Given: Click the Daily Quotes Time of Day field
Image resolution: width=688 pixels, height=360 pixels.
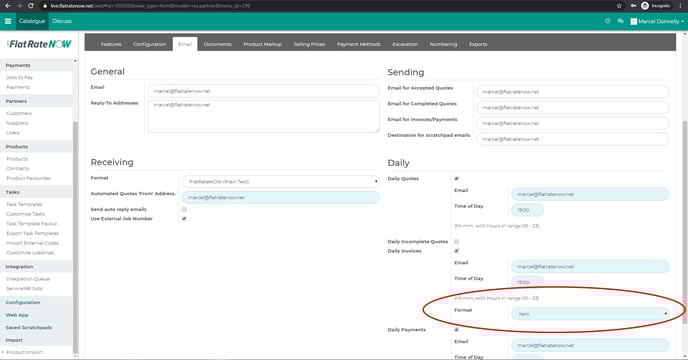Looking at the screenshot, I should coord(527,210).
